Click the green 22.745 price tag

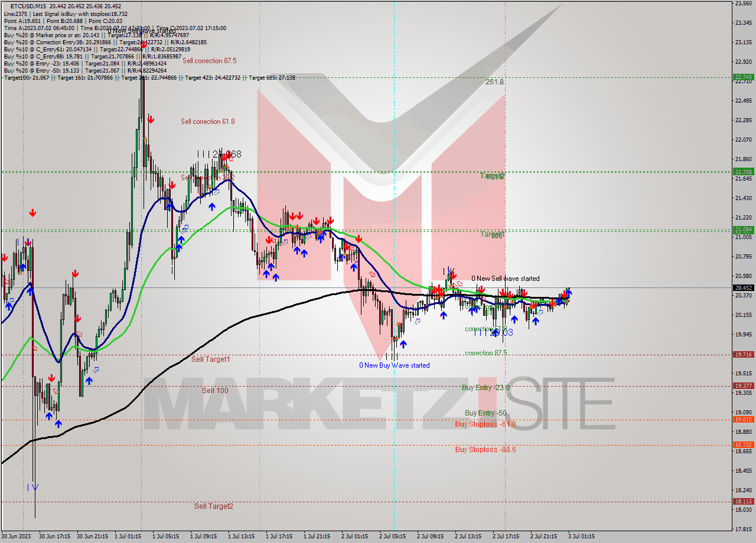tap(743, 77)
